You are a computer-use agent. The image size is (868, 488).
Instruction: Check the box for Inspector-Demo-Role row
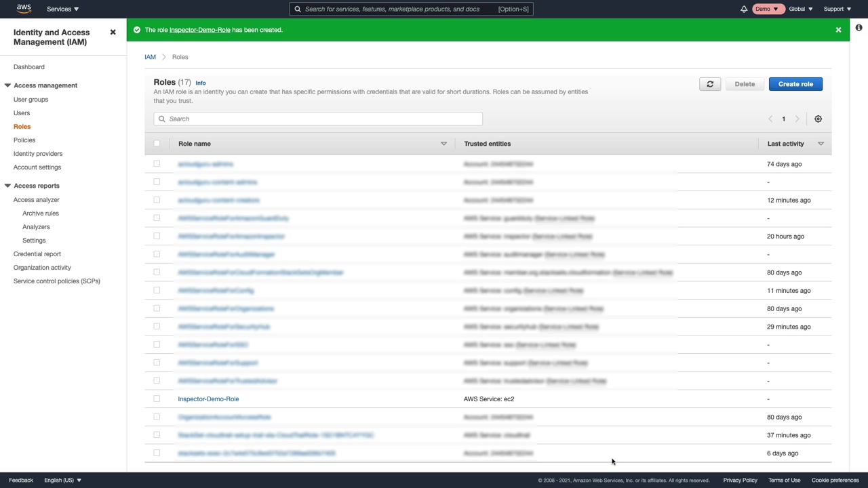coord(157,399)
